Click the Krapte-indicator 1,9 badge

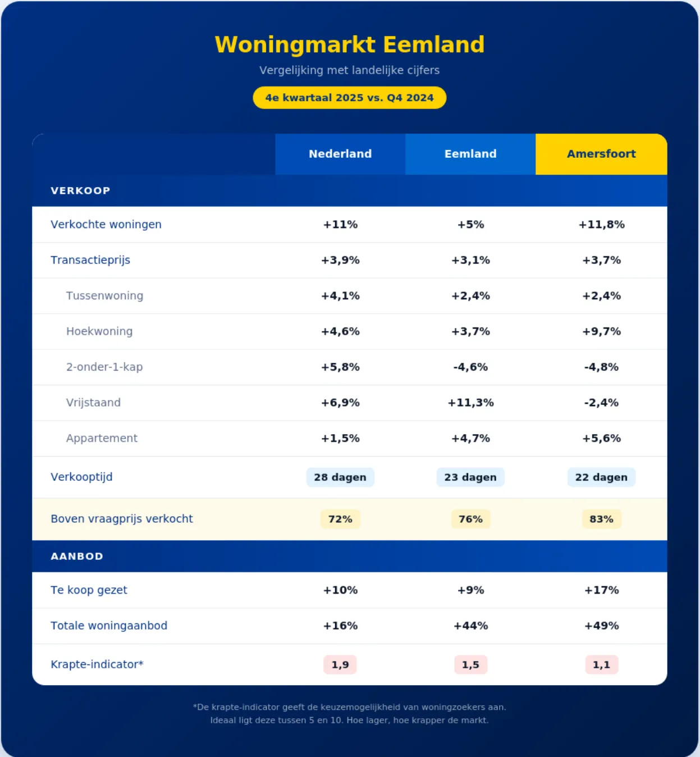tap(340, 665)
